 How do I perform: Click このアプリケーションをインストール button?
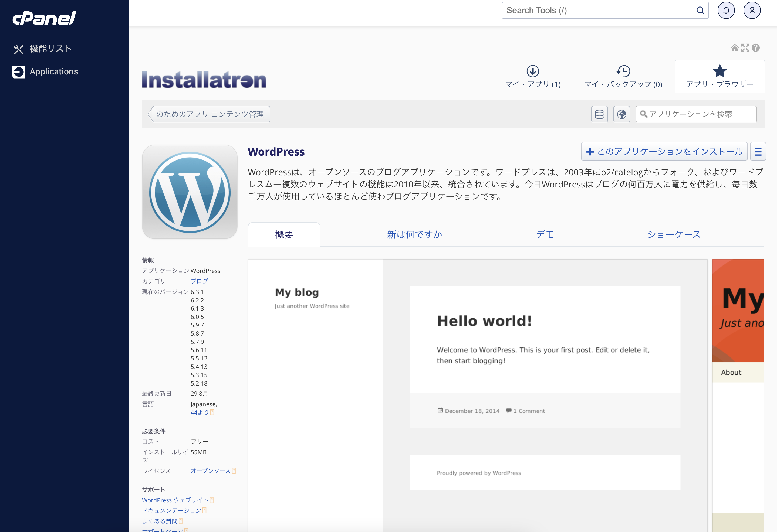[x=664, y=151]
